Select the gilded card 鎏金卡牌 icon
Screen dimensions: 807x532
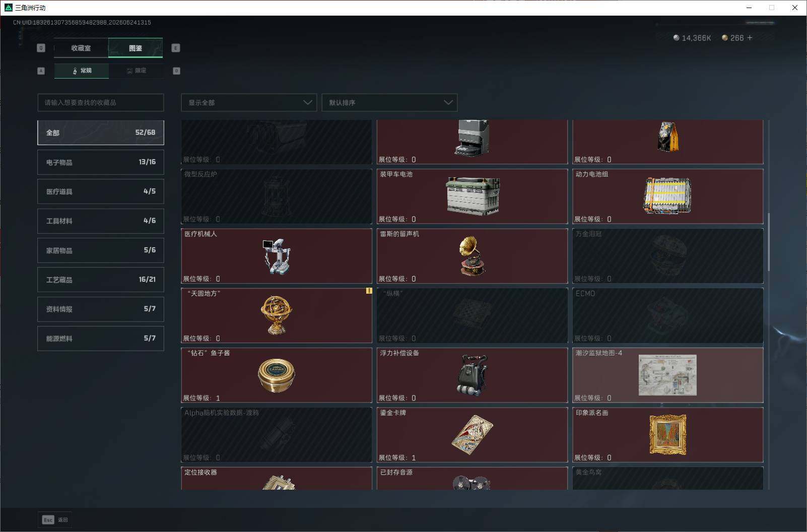point(472,435)
